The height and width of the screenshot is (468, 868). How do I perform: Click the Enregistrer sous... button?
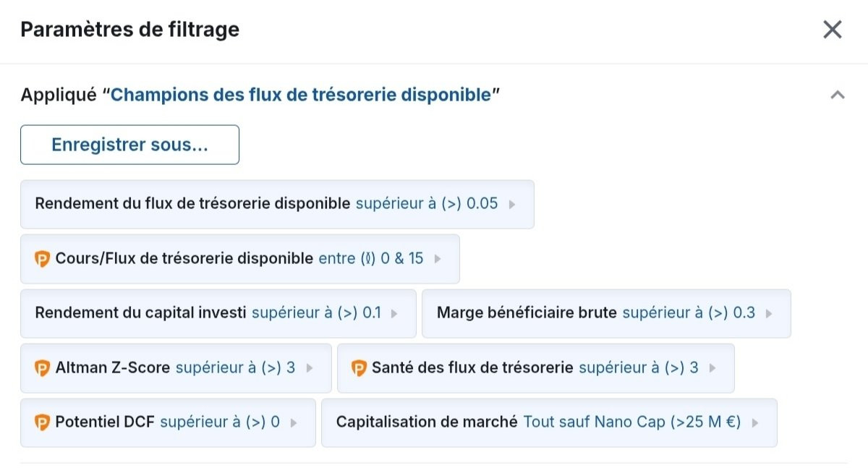(x=129, y=145)
